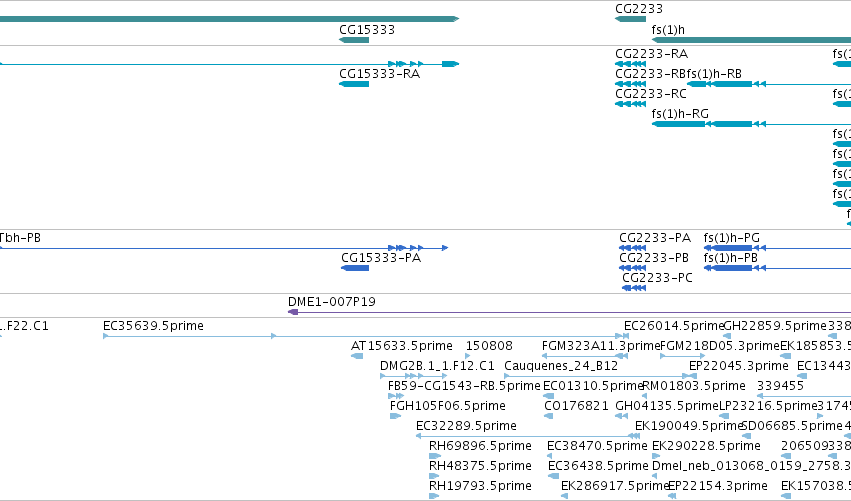Select EC36438.5prime EST label

click(x=598, y=466)
